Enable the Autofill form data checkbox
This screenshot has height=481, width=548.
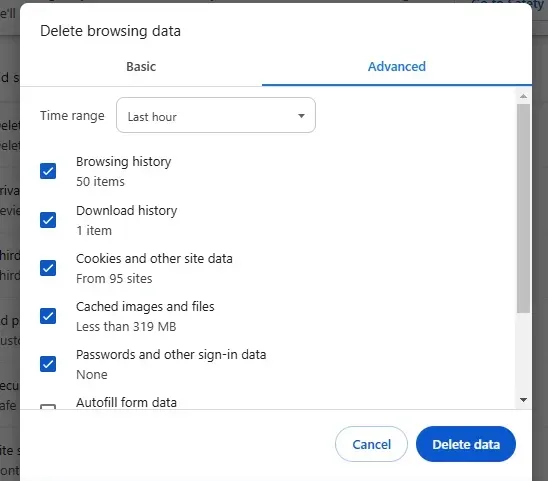pyautogui.click(x=48, y=407)
